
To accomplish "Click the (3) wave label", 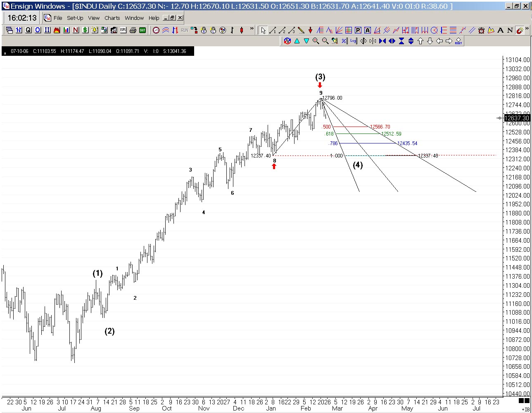I will point(320,77).
